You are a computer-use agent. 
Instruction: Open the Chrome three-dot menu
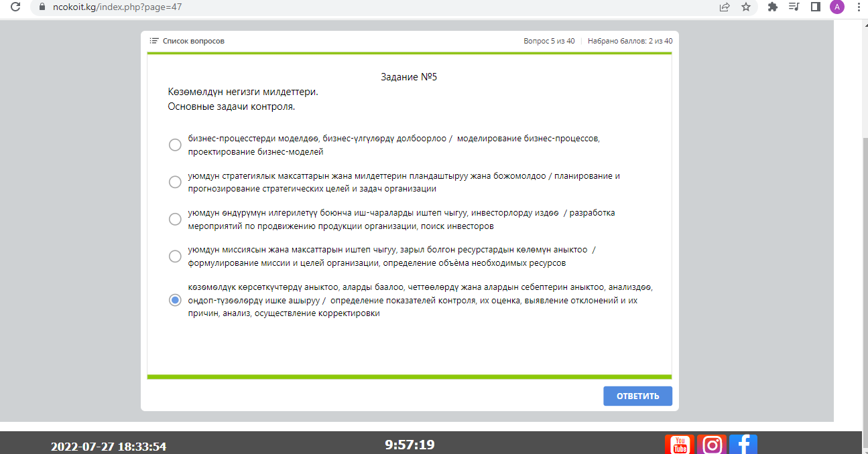[859, 7]
